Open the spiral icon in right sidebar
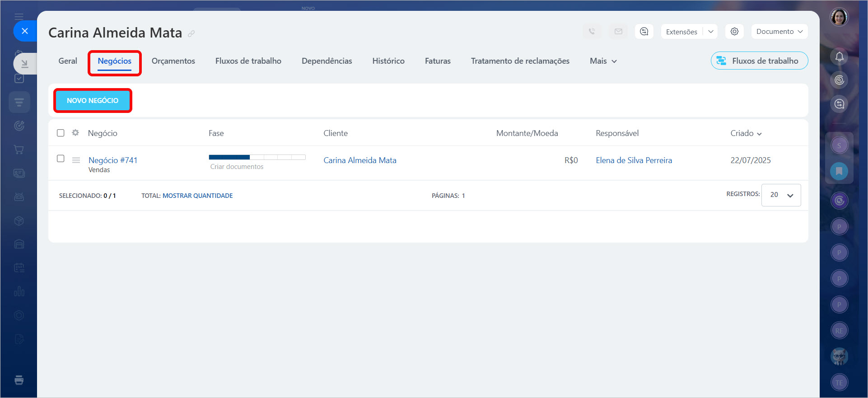 839,80
